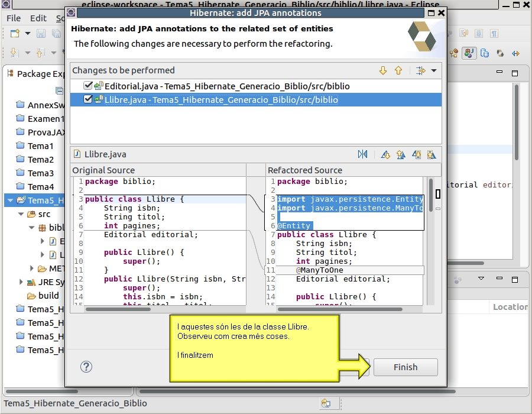The width and height of the screenshot is (532, 414).
Task: Click the Llibre.java compare file icon
Action: 77,154
